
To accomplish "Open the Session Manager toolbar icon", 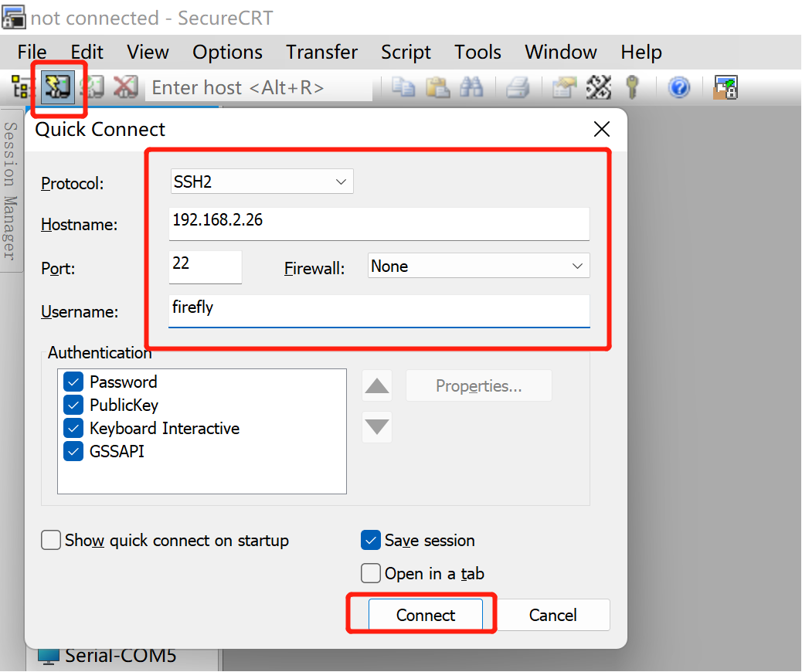I will 22,87.
